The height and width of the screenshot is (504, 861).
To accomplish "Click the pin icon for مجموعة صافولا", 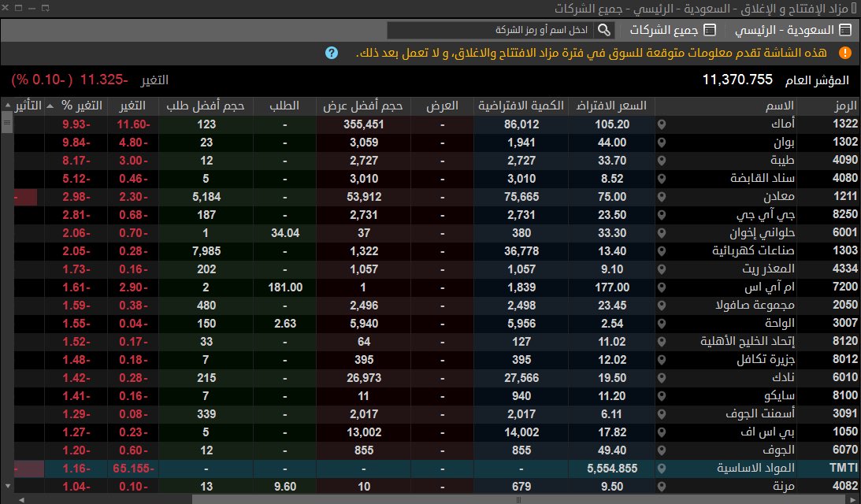I will (x=662, y=306).
